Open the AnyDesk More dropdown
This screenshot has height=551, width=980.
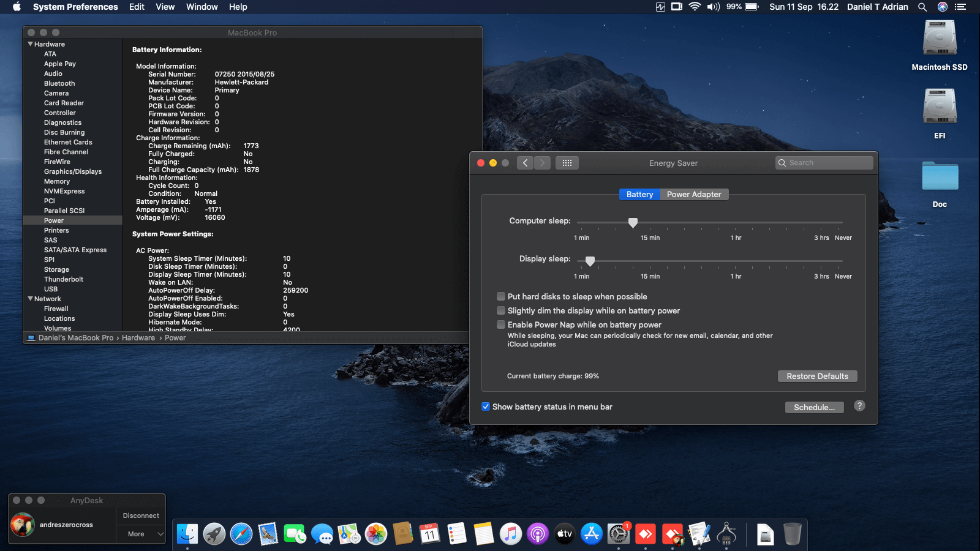141,534
